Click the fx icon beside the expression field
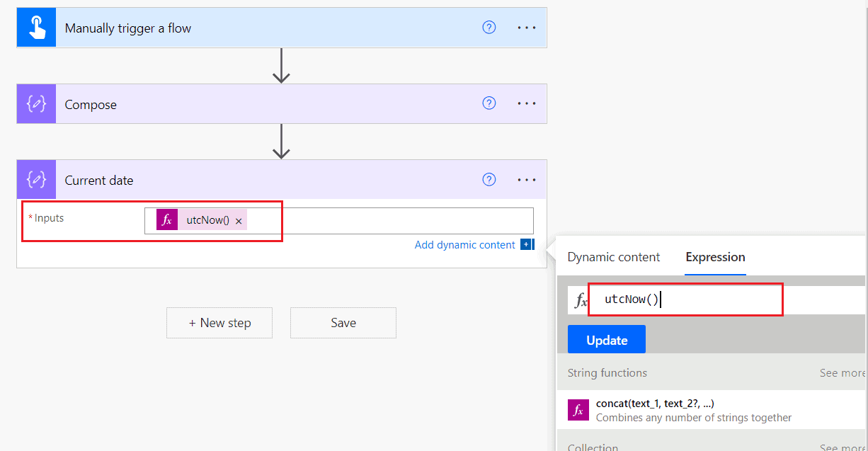This screenshot has width=868, height=451. [581, 299]
